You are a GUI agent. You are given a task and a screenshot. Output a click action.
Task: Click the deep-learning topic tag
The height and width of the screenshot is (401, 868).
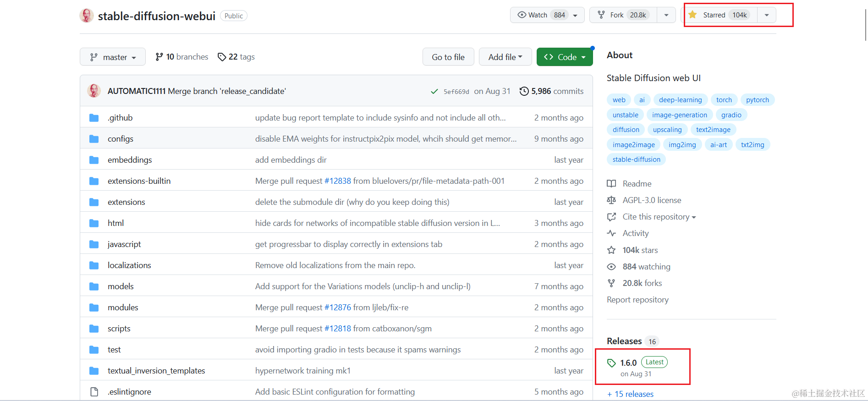pos(680,100)
